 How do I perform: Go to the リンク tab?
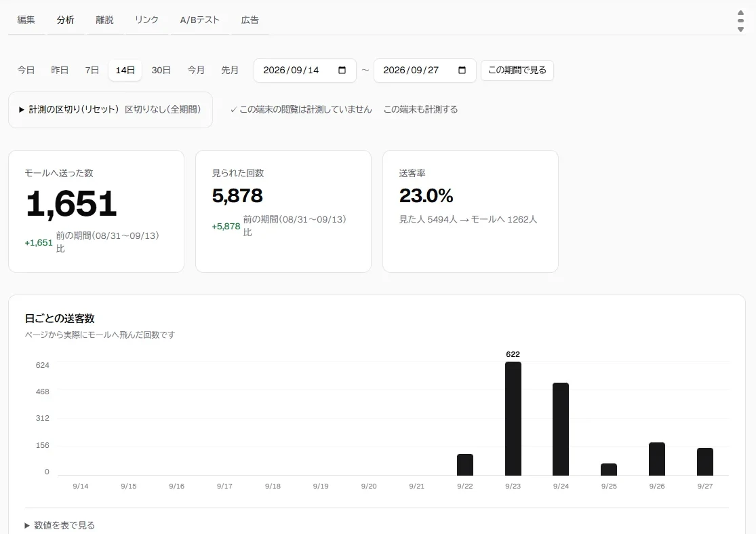point(146,20)
